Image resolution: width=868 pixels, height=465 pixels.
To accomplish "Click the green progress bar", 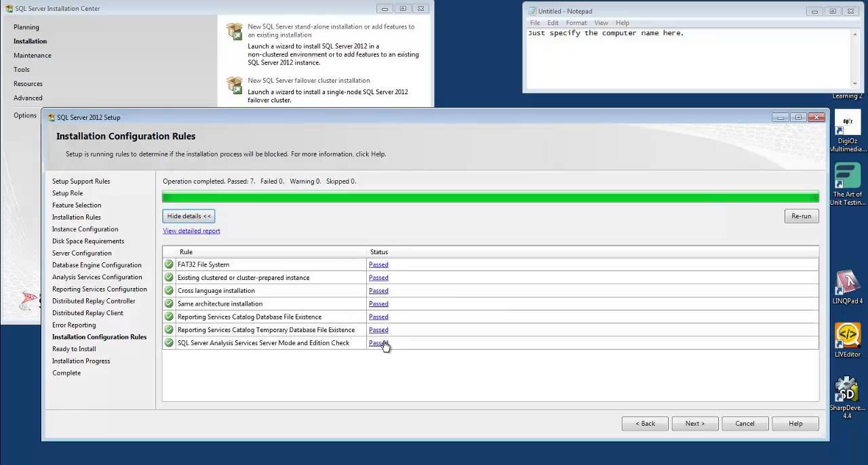I will click(x=490, y=198).
